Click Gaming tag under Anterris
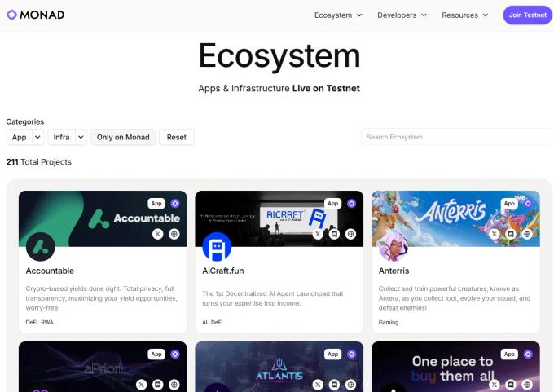Screen dimensions: 554x392 pyautogui.click(x=389, y=323)
